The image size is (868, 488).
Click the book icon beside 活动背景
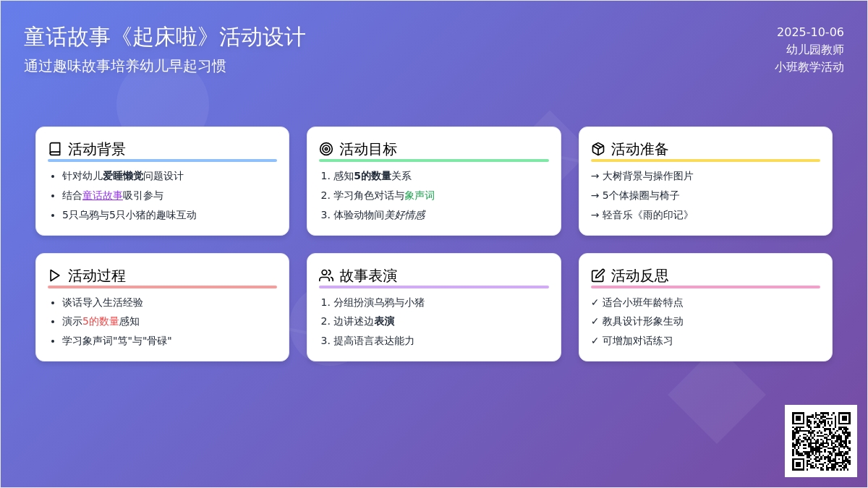coord(55,149)
